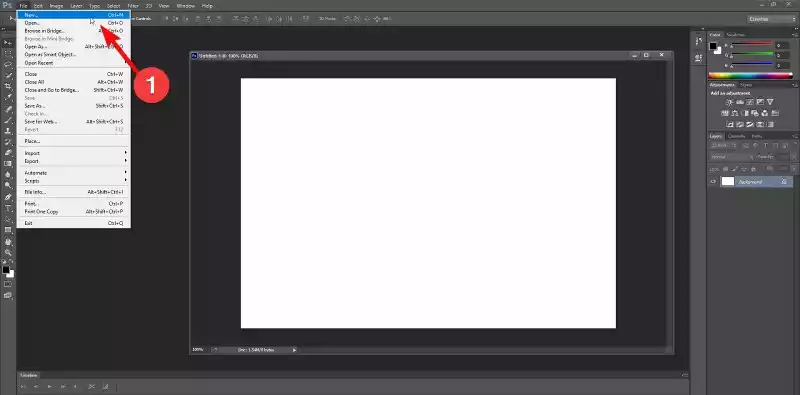
Task: Add a Vibrance adjustment triangle icon
Action: [770, 102]
